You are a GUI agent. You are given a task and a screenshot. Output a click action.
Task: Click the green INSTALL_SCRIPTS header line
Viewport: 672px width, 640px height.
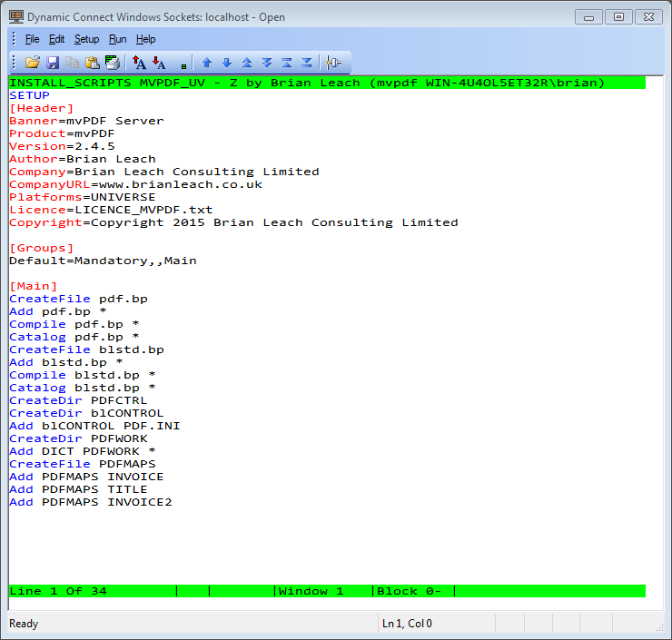coord(328,83)
